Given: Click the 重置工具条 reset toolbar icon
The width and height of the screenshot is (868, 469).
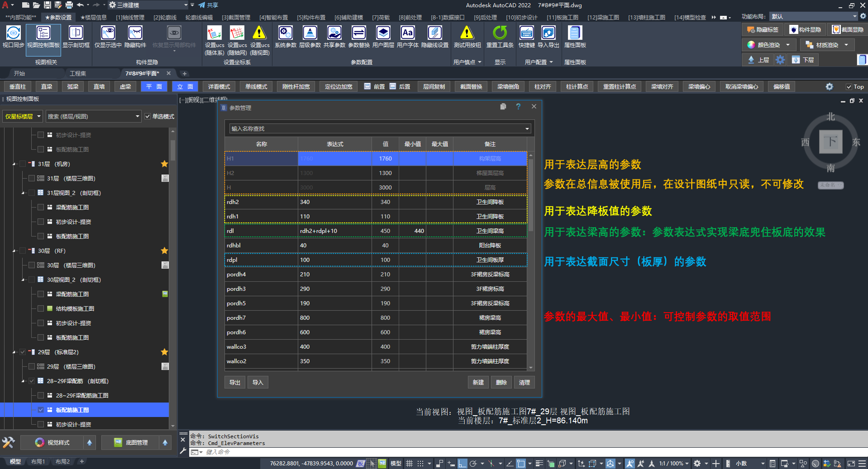Looking at the screenshot, I should click(x=500, y=36).
